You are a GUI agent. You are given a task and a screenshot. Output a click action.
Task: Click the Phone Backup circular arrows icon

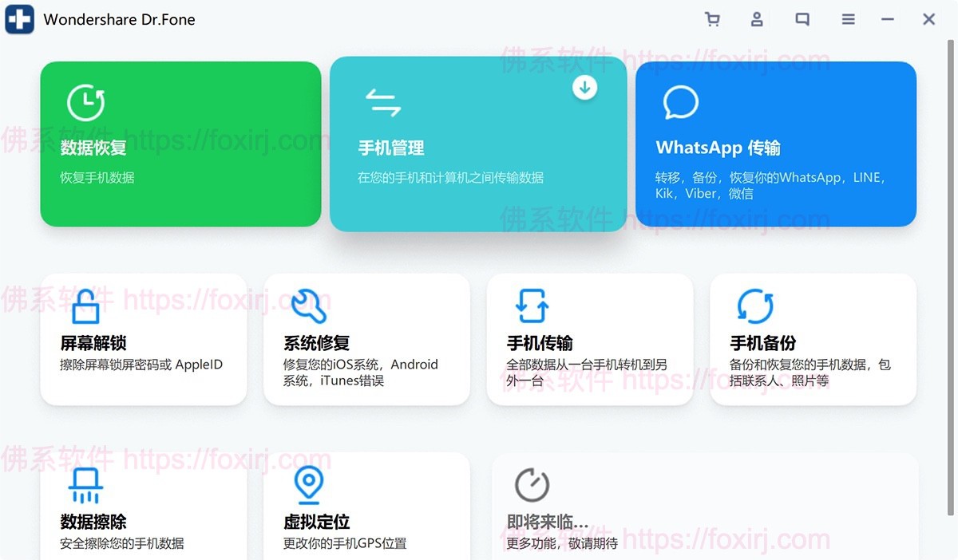(754, 306)
